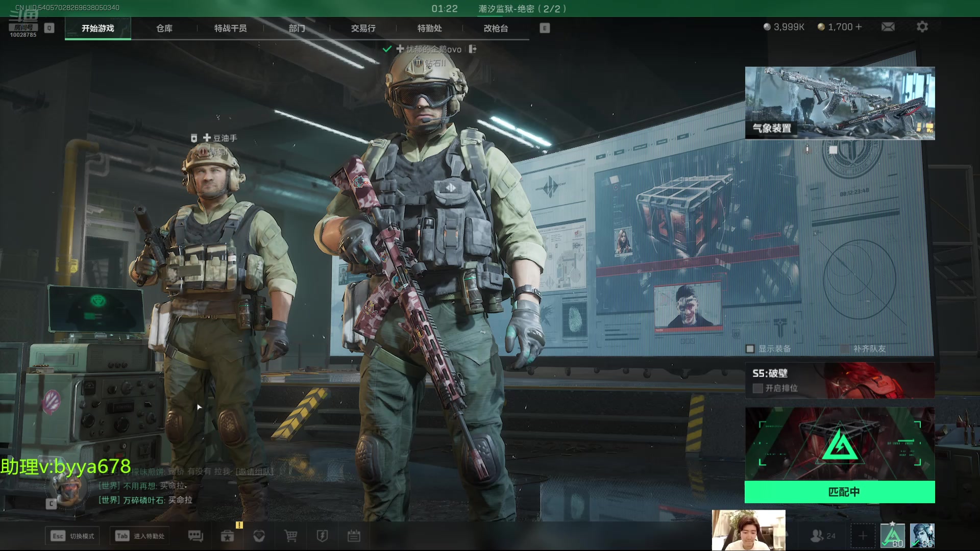Screen dimensions: 980x551
Task: Click the E key icon after 改枪台
Action: coord(545,28)
